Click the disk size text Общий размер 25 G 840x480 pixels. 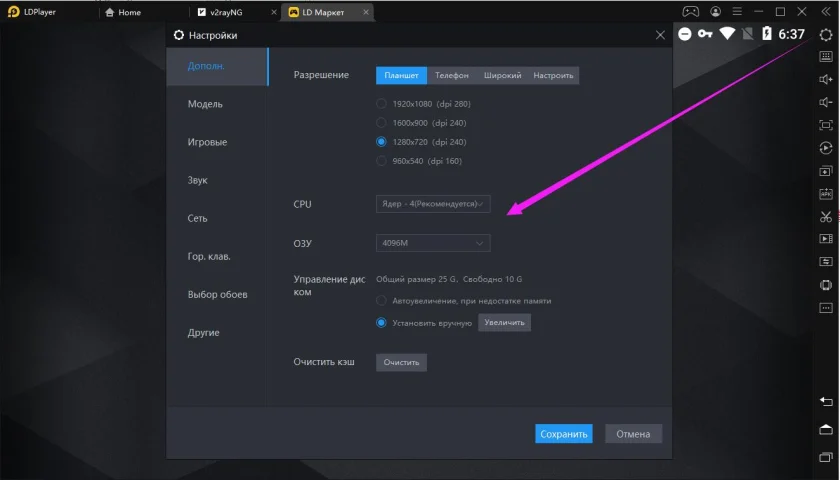(x=417, y=279)
